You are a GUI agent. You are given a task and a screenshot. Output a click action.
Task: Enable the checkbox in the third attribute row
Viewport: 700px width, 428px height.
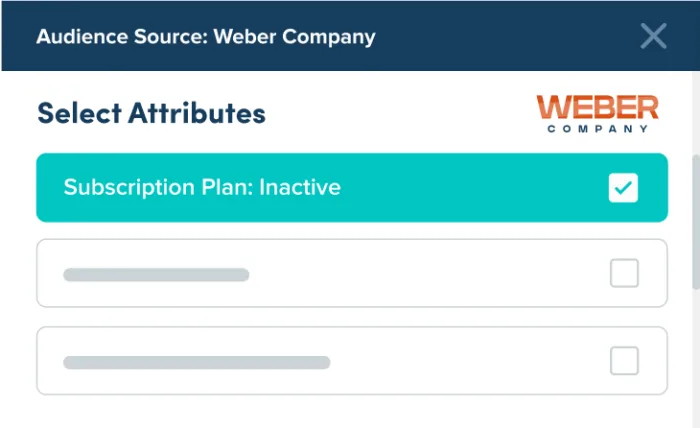[624, 360]
